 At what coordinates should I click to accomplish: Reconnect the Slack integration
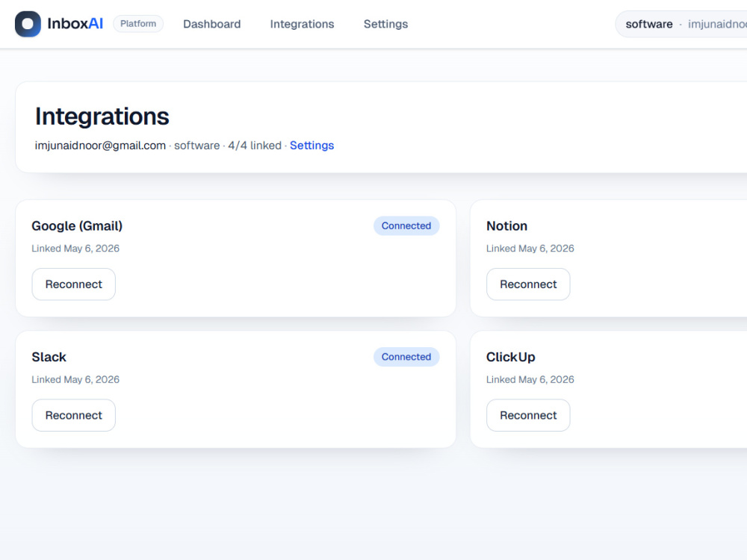coord(74,415)
